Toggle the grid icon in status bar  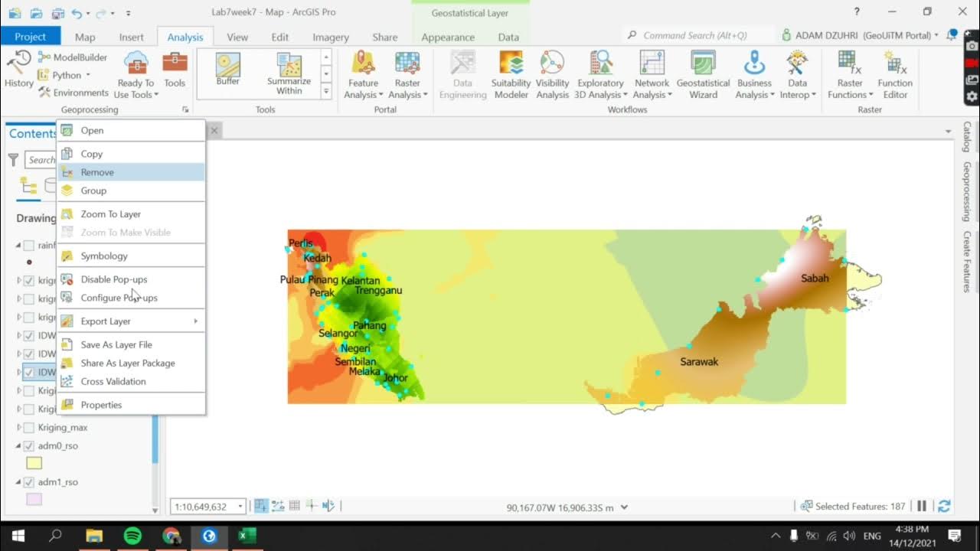295,506
